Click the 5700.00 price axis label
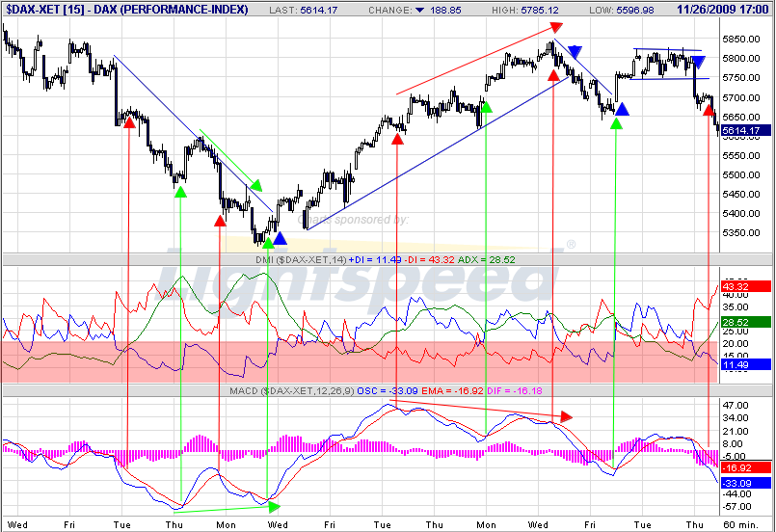 (x=741, y=97)
